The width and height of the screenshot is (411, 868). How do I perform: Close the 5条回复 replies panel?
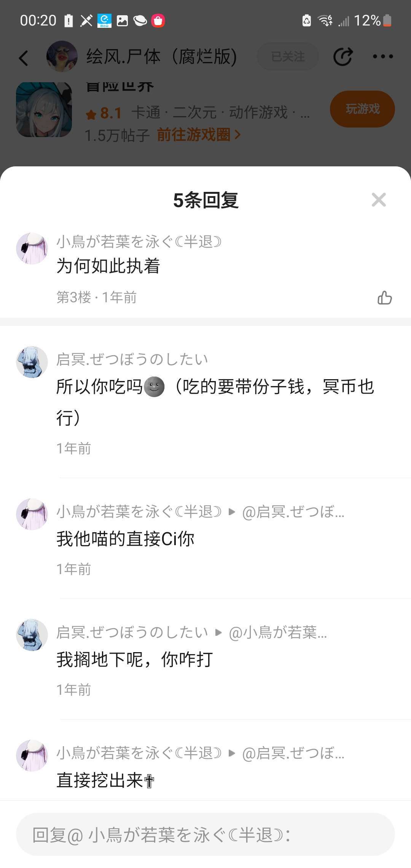click(x=379, y=200)
